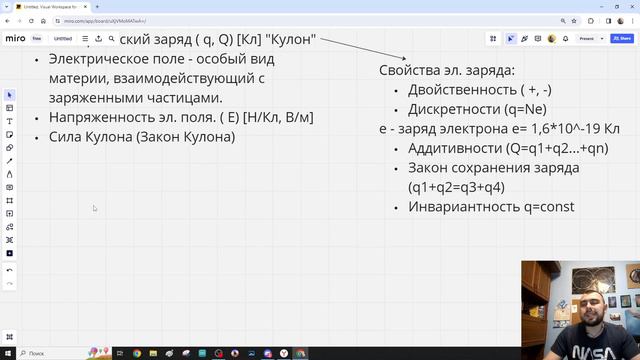Expand the Present dropdown arrow

(x=602, y=38)
